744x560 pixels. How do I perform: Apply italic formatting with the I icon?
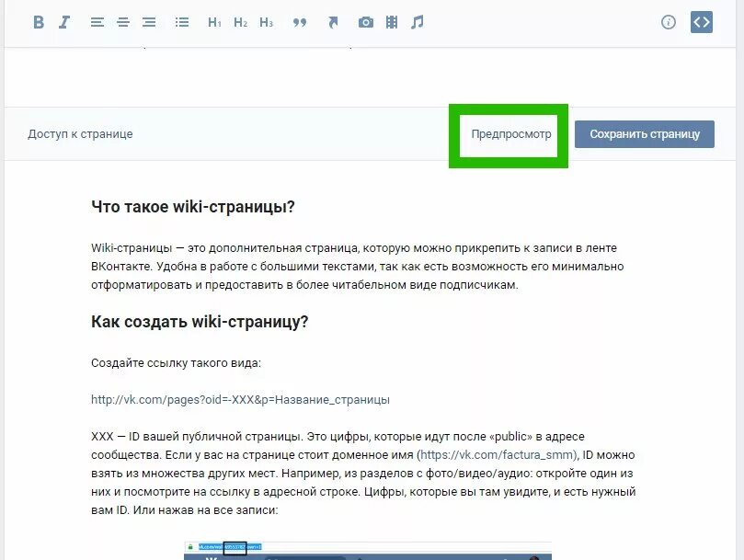coord(64,22)
